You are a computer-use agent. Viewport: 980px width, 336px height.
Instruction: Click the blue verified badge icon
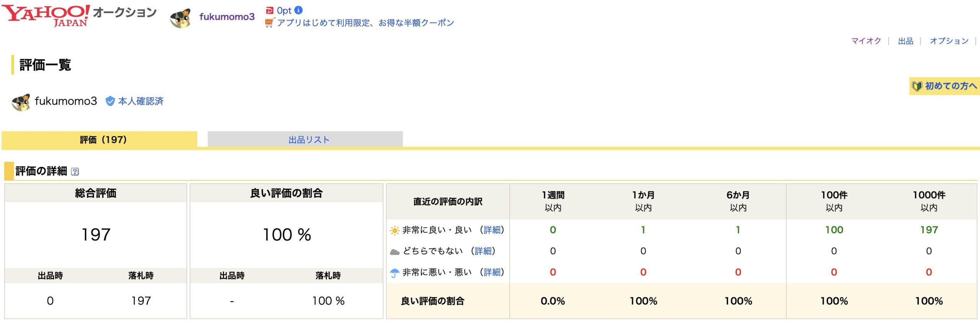110,101
